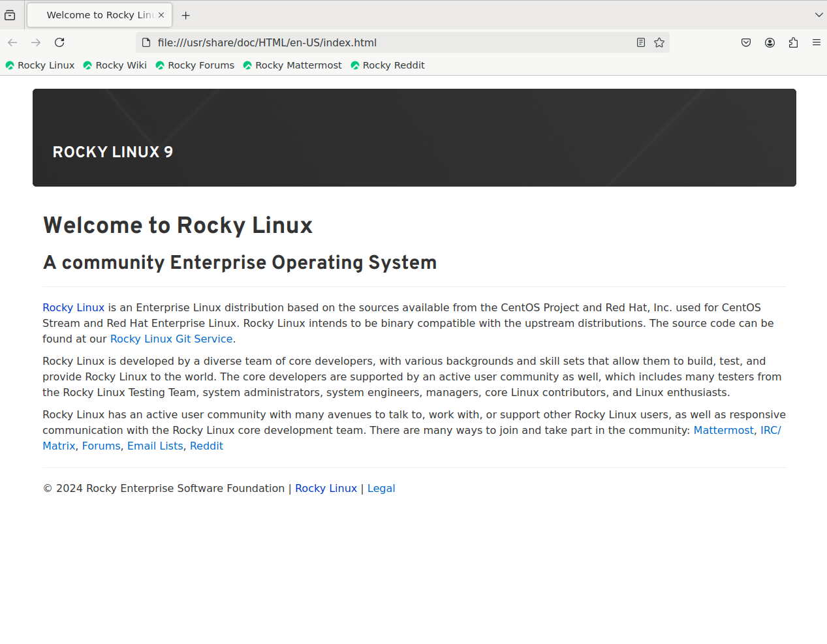Open the Legal footer link
Viewport: 827px width, 644px height.
click(x=381, y=488)
